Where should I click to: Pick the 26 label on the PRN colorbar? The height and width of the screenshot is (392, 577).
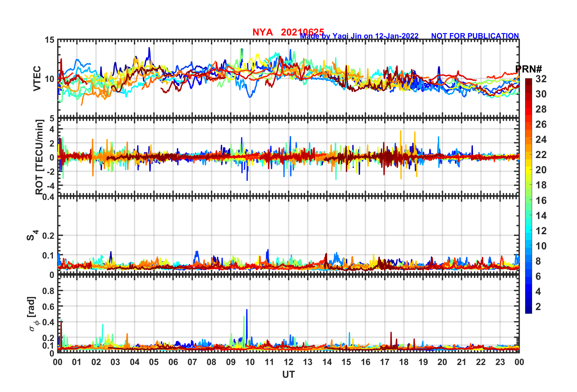pyautogui.click(x=541, y=124)
